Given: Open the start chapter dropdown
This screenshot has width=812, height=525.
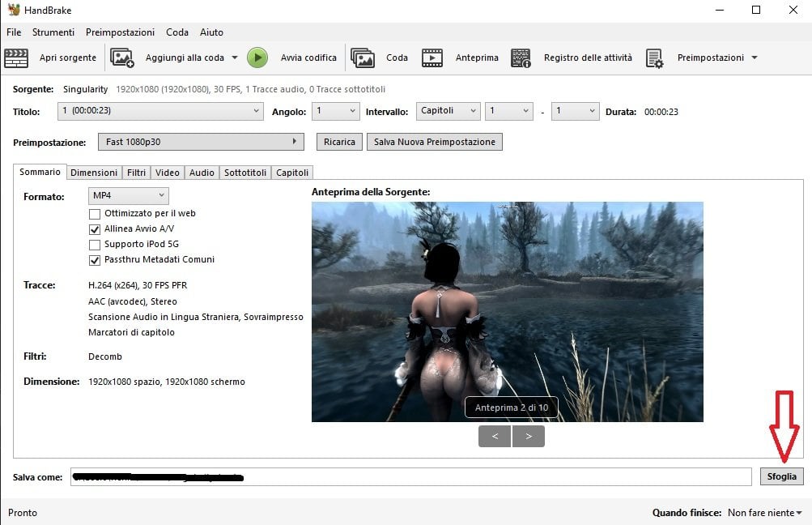Looking at the screenshot, I should point(509,111).
